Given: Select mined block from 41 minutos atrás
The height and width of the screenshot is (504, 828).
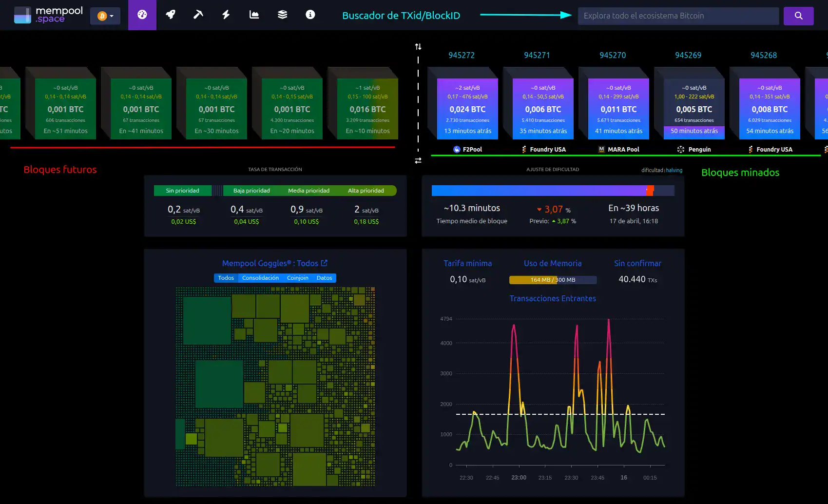Looking at the screenshot, I should 618,109.
